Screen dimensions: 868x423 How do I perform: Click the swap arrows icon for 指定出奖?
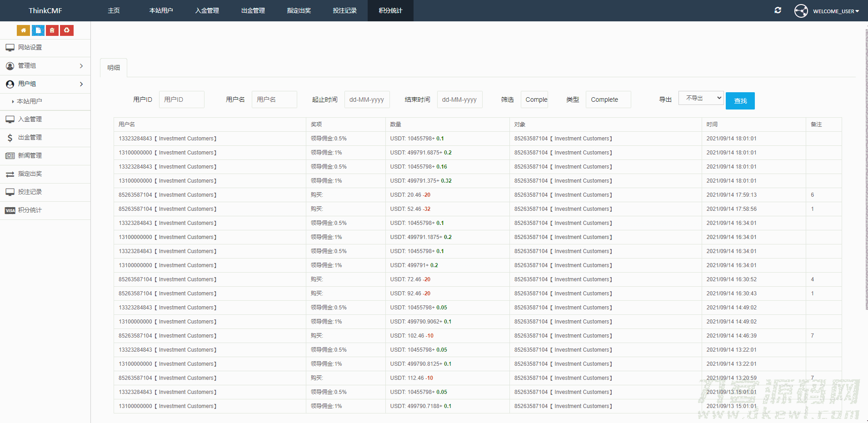point(10,174)
